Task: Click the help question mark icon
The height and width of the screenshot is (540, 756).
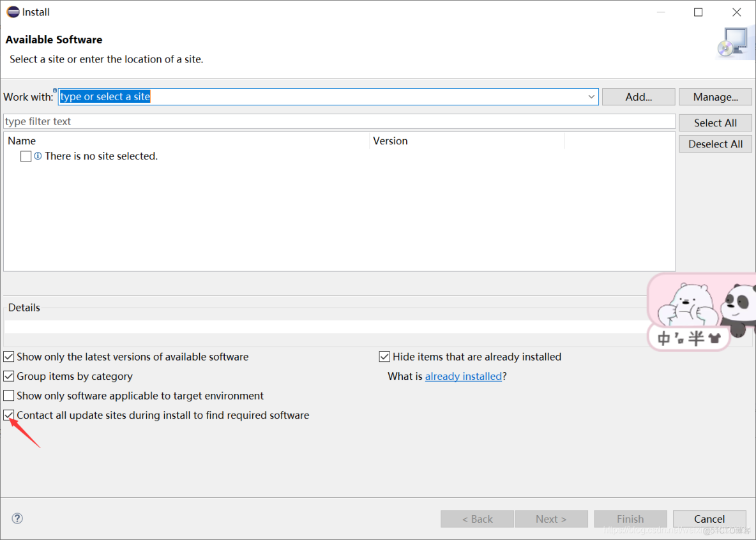Action: pos(18,518)
